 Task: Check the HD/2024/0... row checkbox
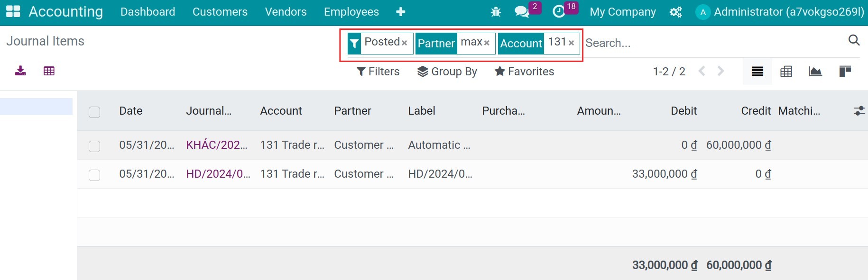tap(94, 175)
